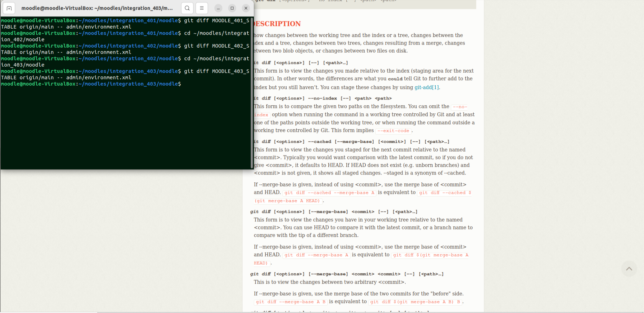Viewport: 644px width, 313px height.
Task: Open a new tab in the terminal
Action: point(9,8)
